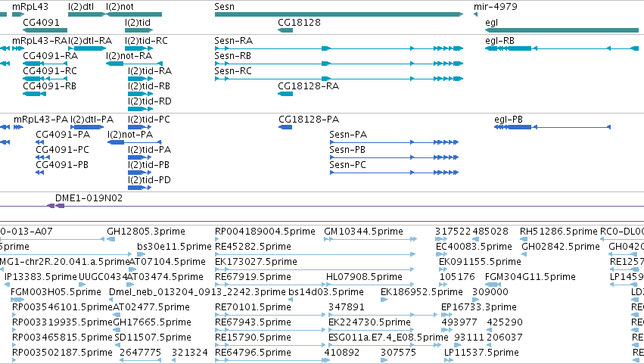Select protein Sesn-PB
This screenshot has width=644, height=364.
[347, 150]
